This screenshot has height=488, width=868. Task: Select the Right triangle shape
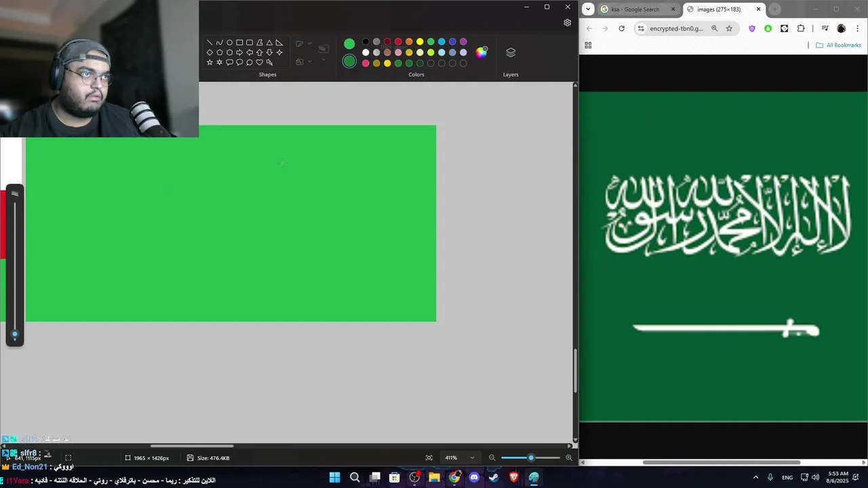coord(279,42)
